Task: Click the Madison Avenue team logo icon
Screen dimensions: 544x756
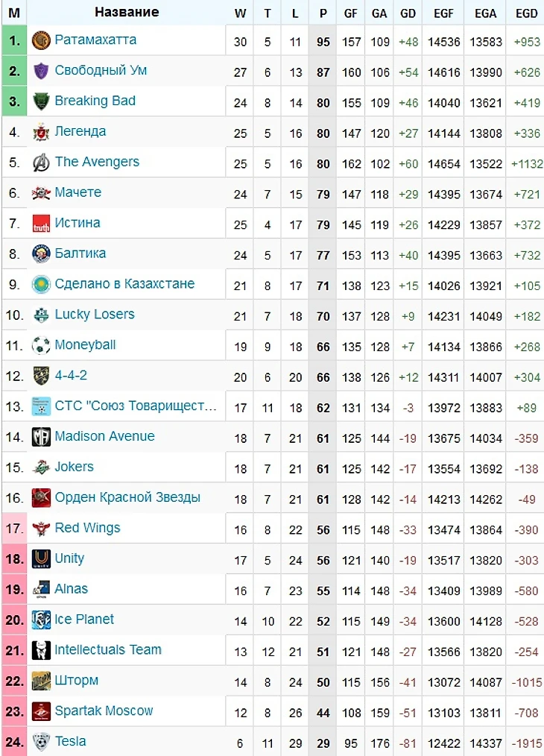Action: [41, 437]
